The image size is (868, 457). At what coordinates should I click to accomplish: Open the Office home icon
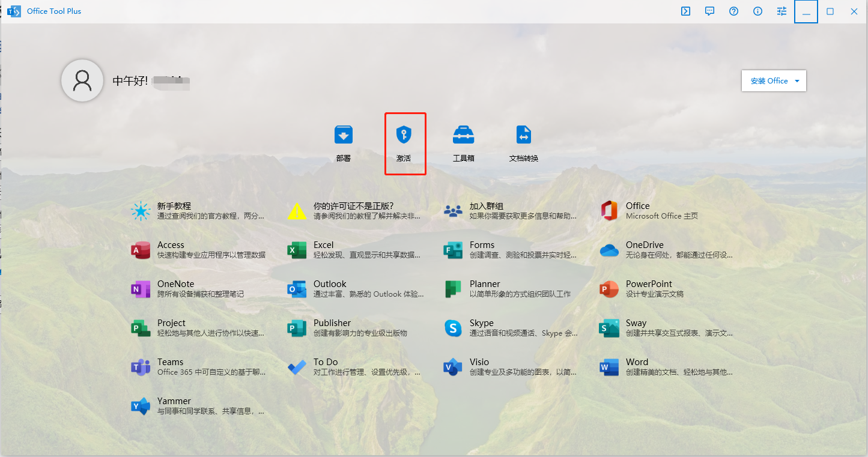coord(609,211)
